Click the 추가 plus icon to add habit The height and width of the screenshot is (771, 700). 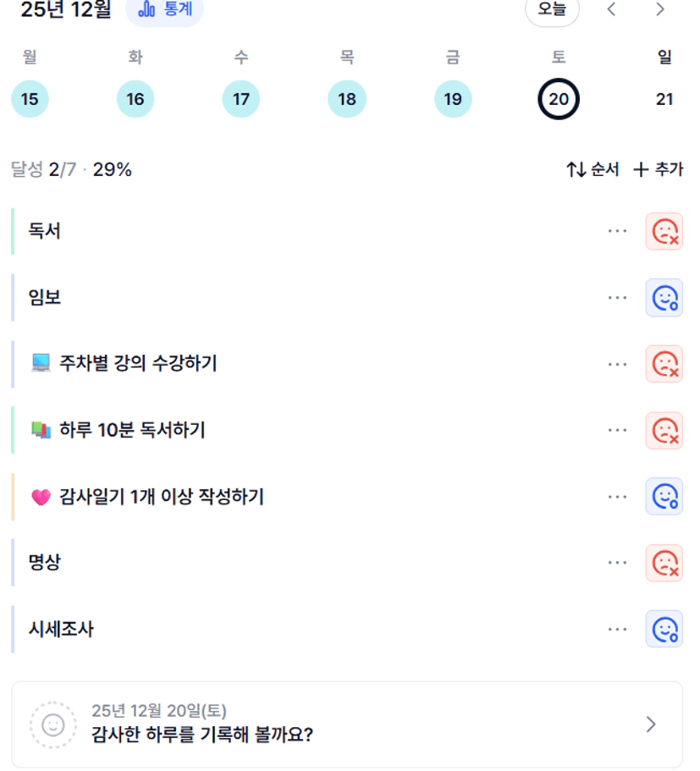pyautogui.click(x=641, y=170)
